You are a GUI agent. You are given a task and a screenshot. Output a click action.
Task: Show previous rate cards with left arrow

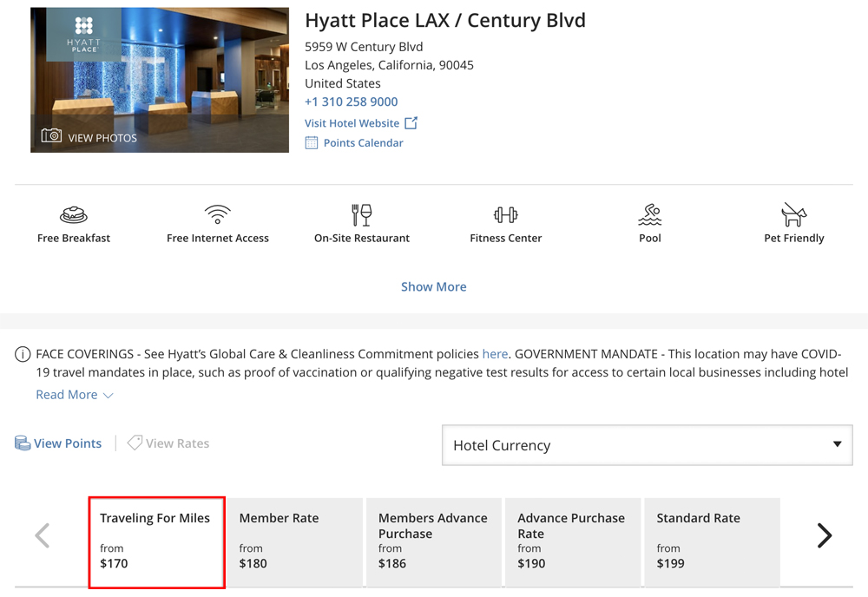point(43,535)
